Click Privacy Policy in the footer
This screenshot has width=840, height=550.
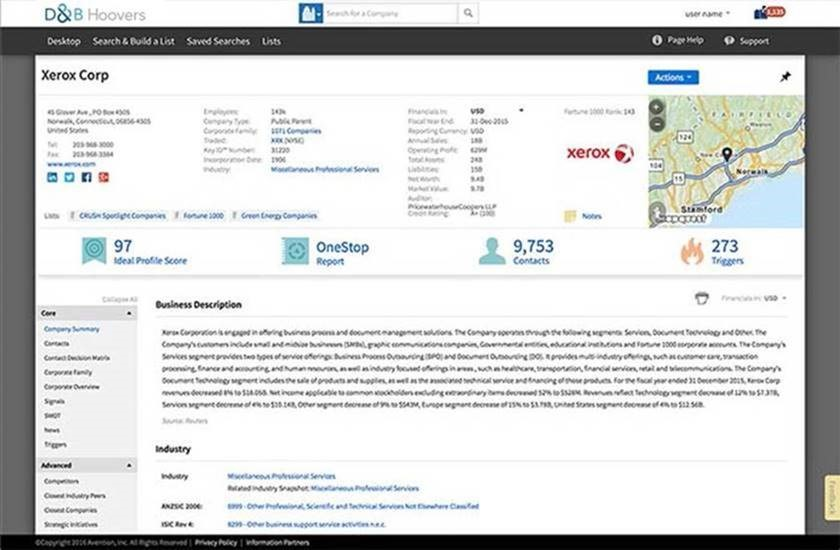click(x=216, y=543)
